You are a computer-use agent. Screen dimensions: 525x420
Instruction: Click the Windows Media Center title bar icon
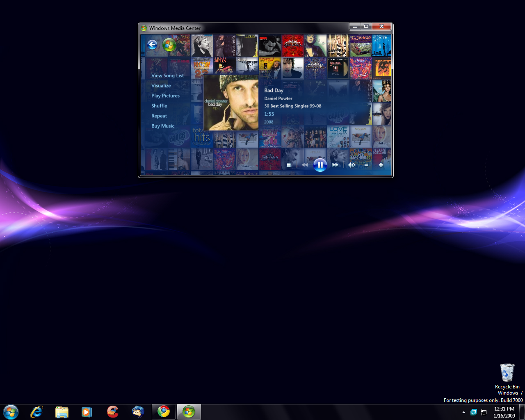tap(144, 28)
